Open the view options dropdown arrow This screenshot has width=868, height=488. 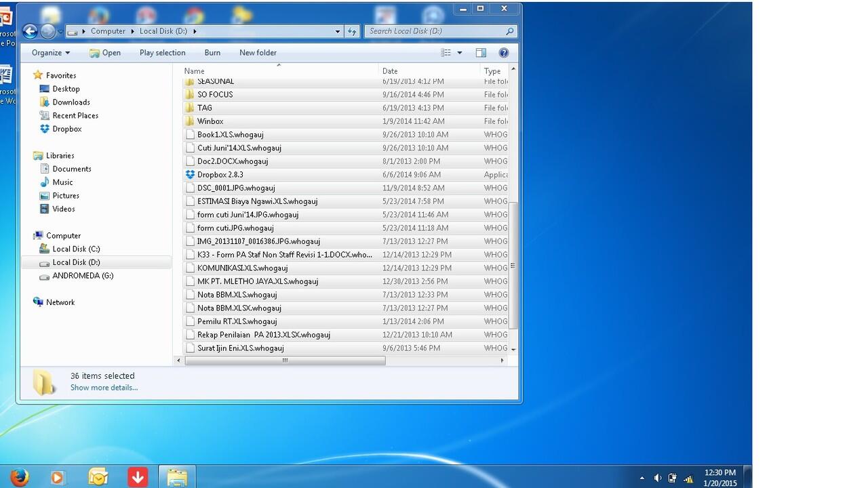click(459, 53)
